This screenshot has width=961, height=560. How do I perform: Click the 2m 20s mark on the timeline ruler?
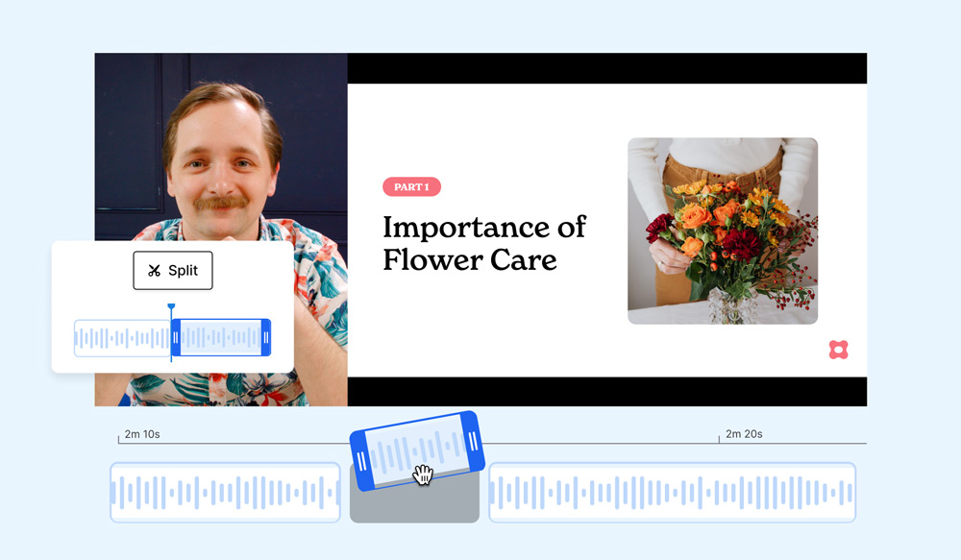[744, 434]
